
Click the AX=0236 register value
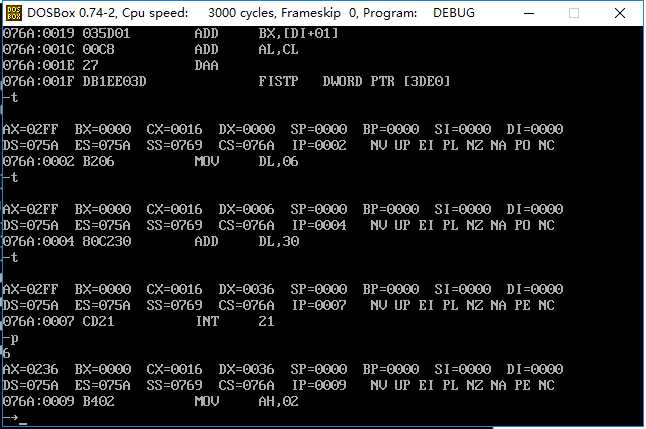30,369
